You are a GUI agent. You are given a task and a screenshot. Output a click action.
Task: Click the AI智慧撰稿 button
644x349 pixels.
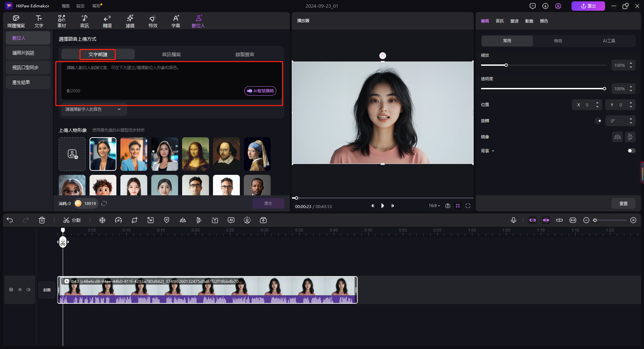click(x=260, y=91)
